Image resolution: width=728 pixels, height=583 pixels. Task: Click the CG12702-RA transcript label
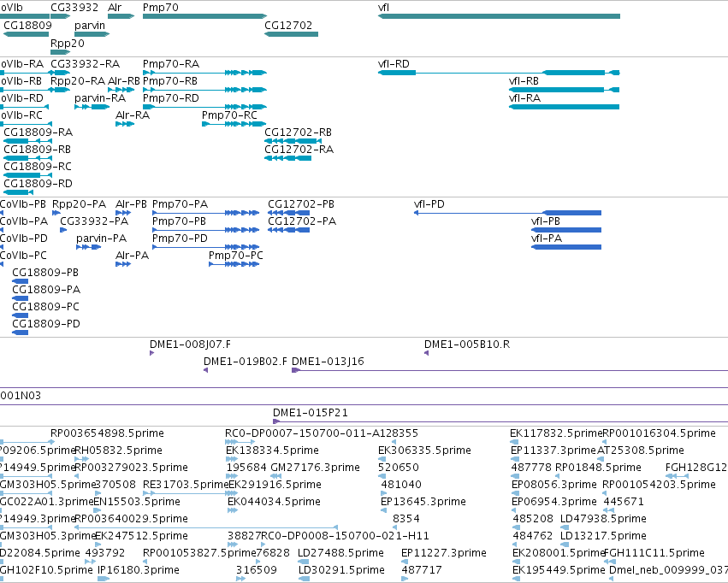click(x=299, y=150)
